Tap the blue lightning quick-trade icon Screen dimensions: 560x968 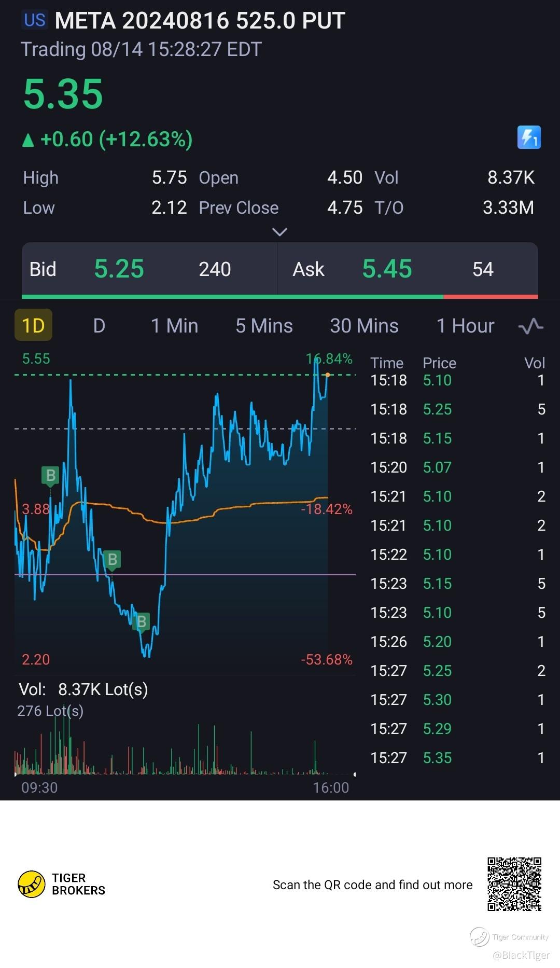[529, 137]
